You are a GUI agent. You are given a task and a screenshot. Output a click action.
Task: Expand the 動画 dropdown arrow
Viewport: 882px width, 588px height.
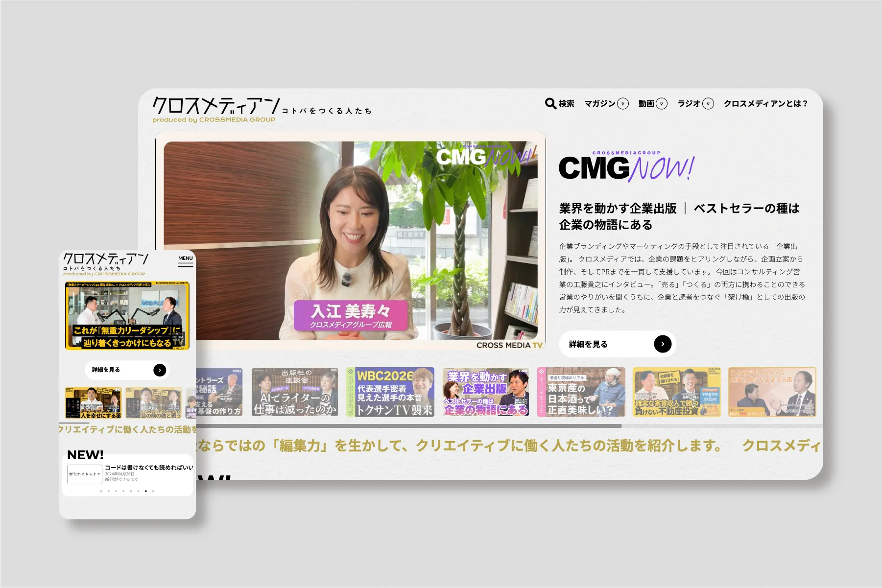click(662, 104)
